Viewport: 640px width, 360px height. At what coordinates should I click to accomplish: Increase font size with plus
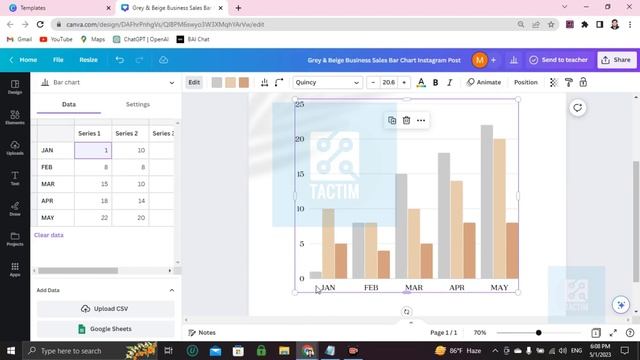tap(404, 82)
